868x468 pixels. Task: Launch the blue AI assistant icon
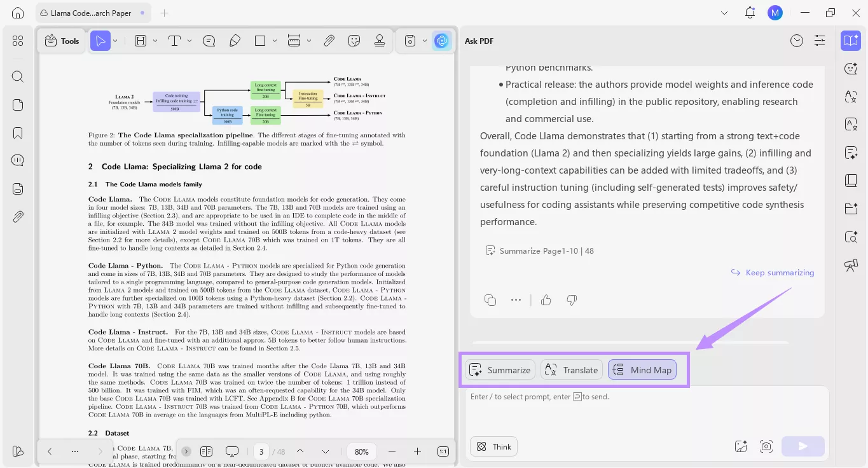click(441, 40)
